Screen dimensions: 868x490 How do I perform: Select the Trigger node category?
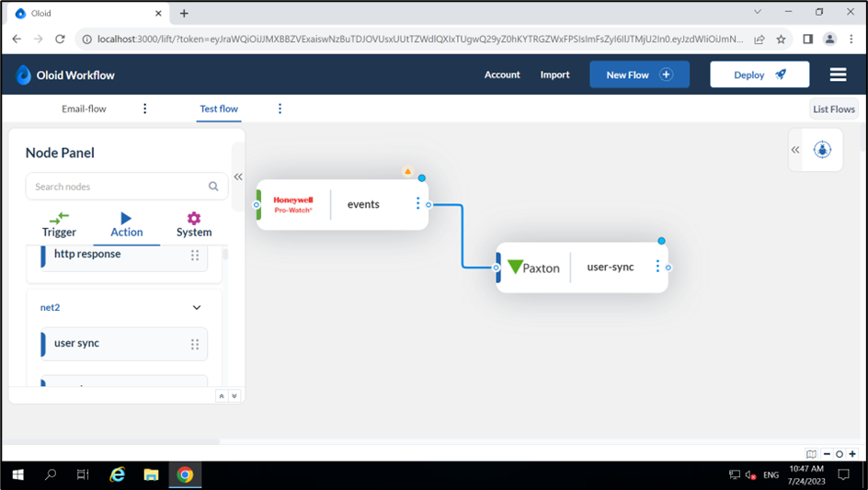click(x=59, y=225)
